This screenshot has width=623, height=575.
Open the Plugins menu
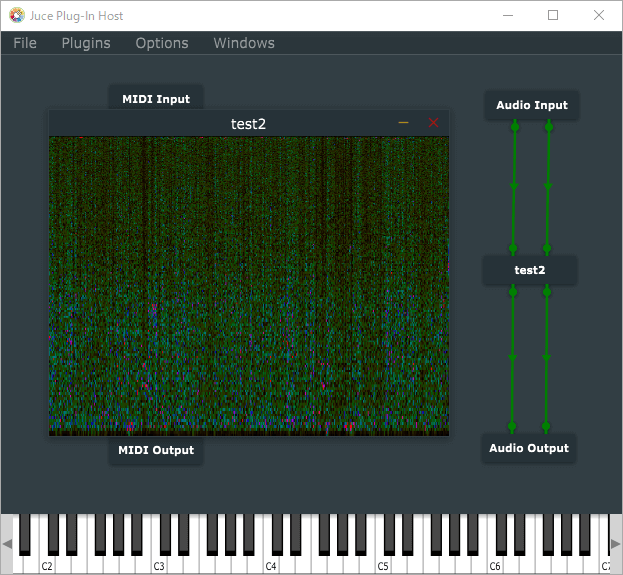click(86, 43)
